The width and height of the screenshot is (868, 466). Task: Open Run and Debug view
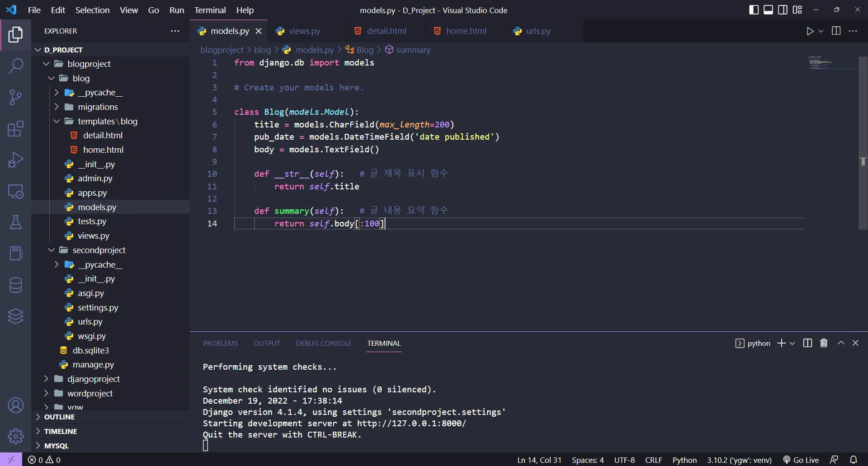tap(16, 160)
